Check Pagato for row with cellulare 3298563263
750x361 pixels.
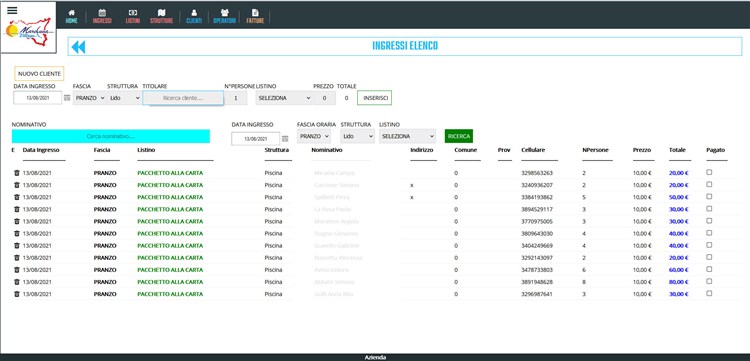(x=709, y=172)
